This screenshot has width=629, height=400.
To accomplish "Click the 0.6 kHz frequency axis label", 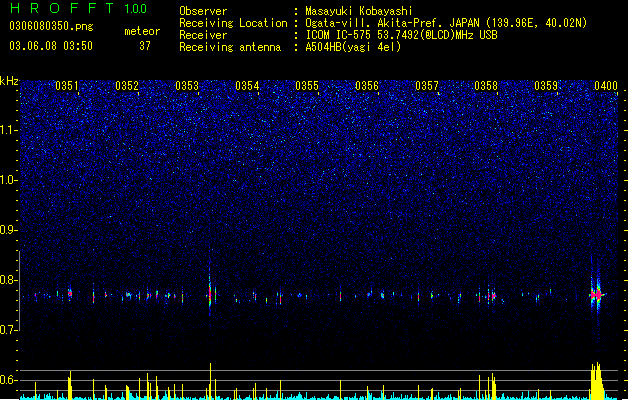I will (8, 380).
